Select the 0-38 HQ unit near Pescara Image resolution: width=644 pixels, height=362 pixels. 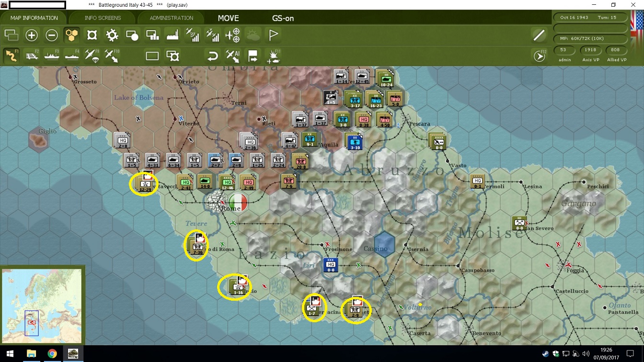[x=363, y=120]
